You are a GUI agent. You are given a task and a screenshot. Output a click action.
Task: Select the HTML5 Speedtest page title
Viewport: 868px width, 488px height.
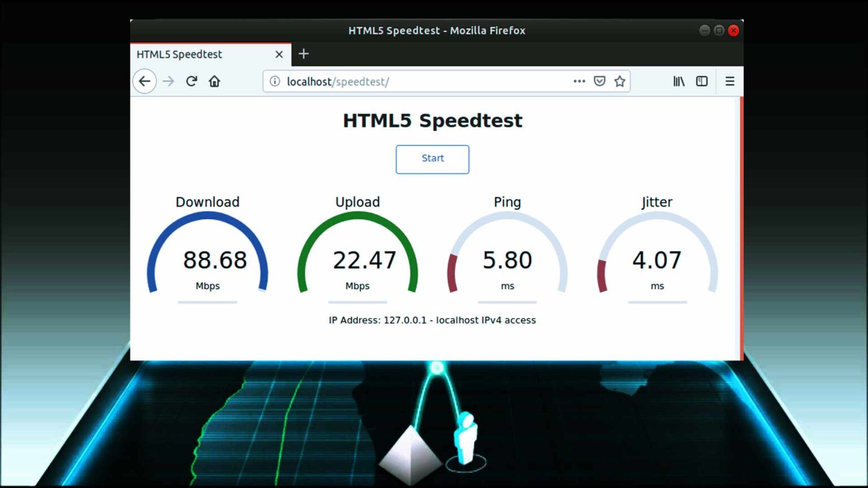(433, 120)
